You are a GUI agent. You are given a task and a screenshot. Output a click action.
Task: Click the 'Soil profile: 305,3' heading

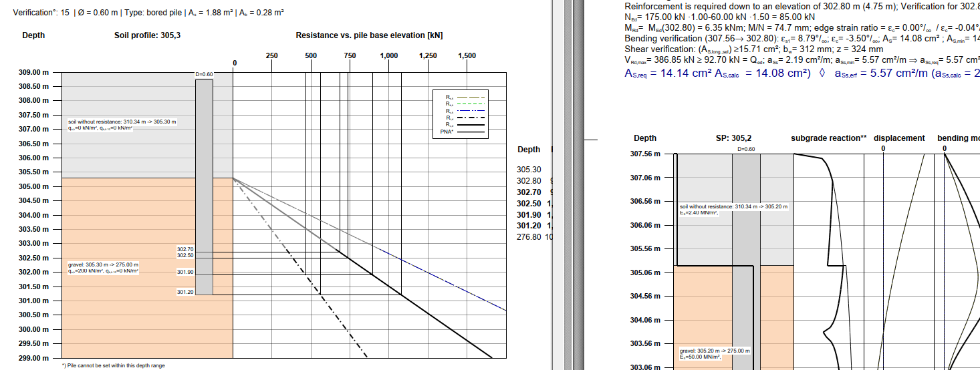click(147, 35)
